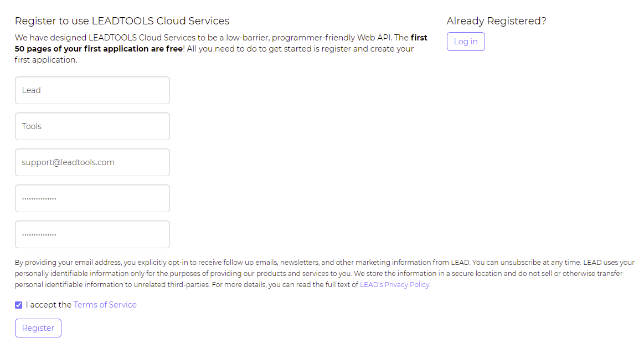Click the 'Already Registered?' heading
The image size is (644, 343).
tap(496, 21)
